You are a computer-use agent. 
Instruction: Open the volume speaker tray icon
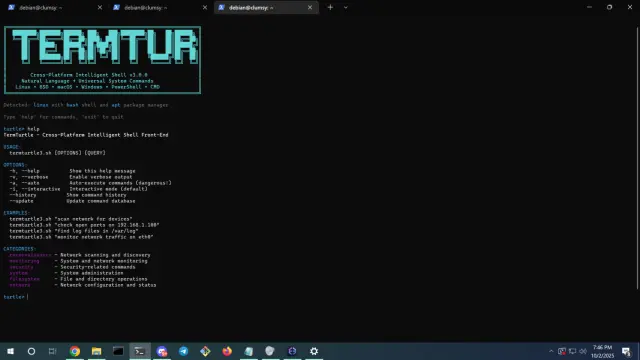[583, 351]
